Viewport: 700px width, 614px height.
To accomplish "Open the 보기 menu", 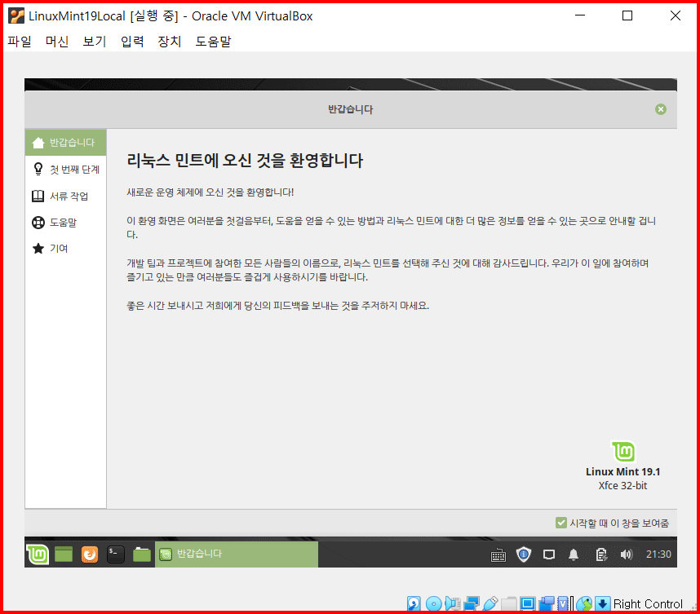I will pos(94,42).
